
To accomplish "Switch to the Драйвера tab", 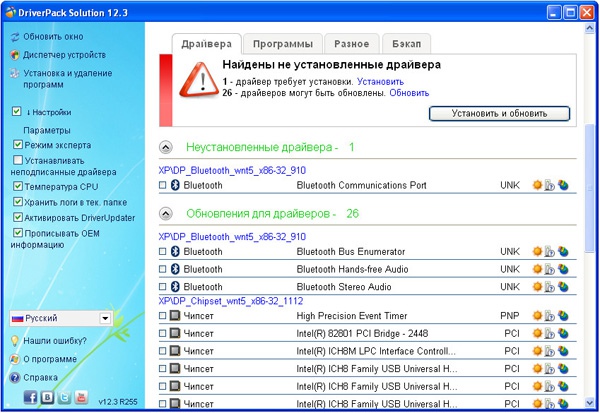I will pos(207,44).
